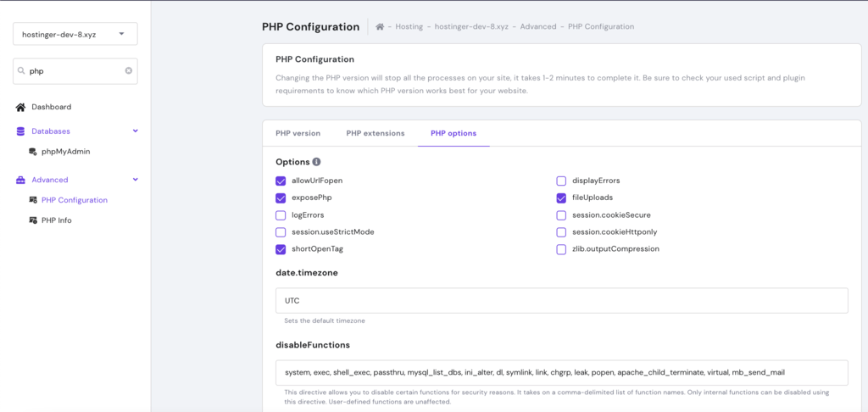Click the date.timezone input field
868x412 pixels.
point(562,300)
